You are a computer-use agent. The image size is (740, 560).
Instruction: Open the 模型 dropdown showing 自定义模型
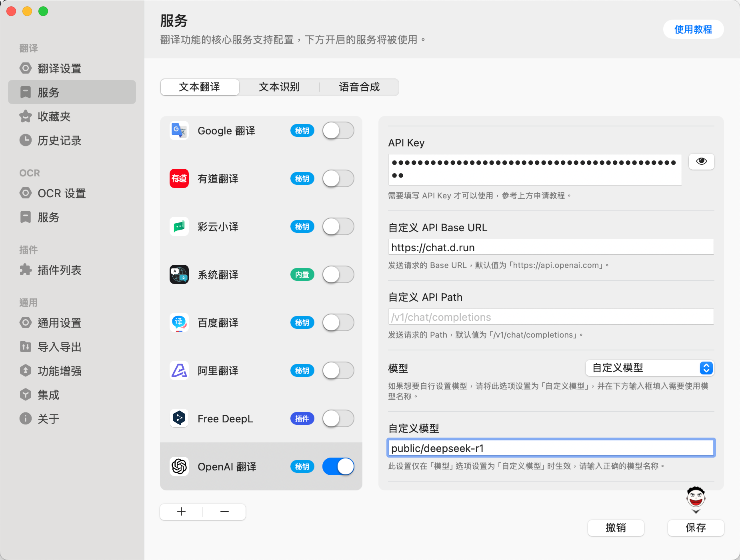pos(650,368)
